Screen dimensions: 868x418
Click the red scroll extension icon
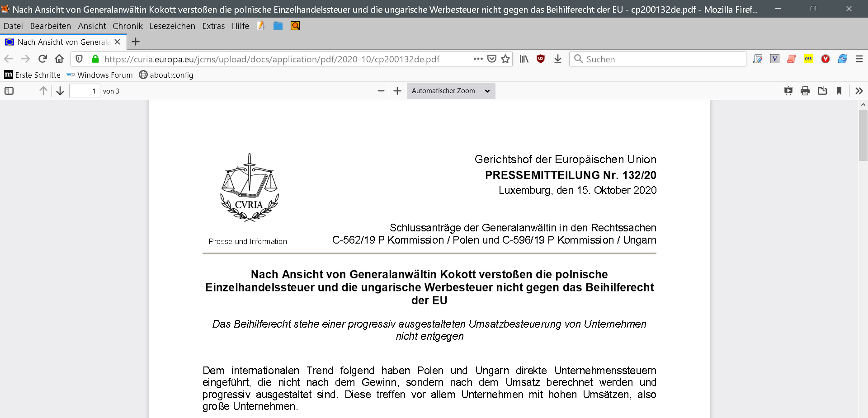(x=792, y=59)
